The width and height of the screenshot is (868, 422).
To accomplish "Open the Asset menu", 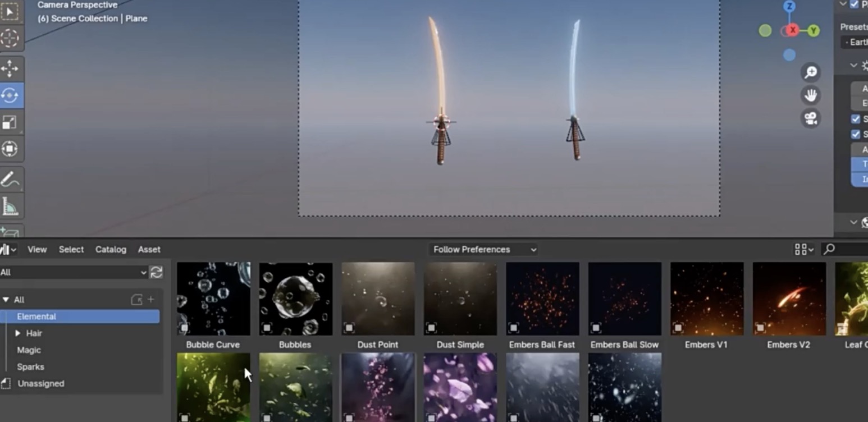I will (x=149, y=249).
